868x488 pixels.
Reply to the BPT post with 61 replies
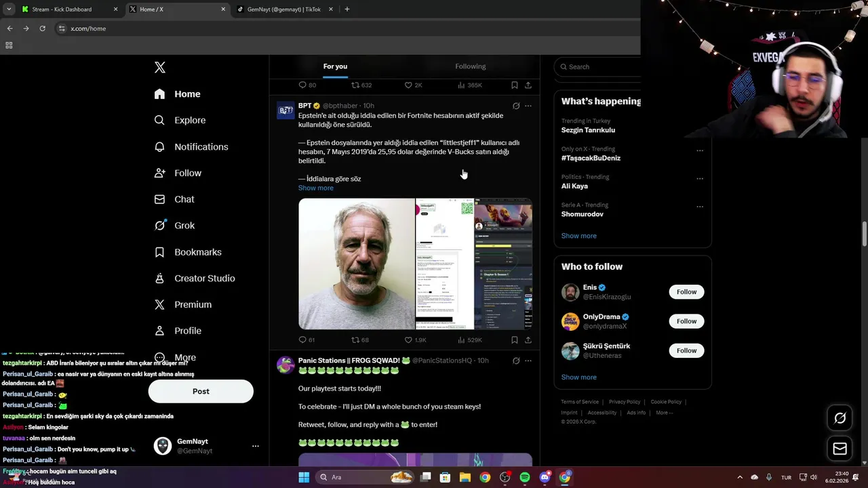click(x=307, y=340)
